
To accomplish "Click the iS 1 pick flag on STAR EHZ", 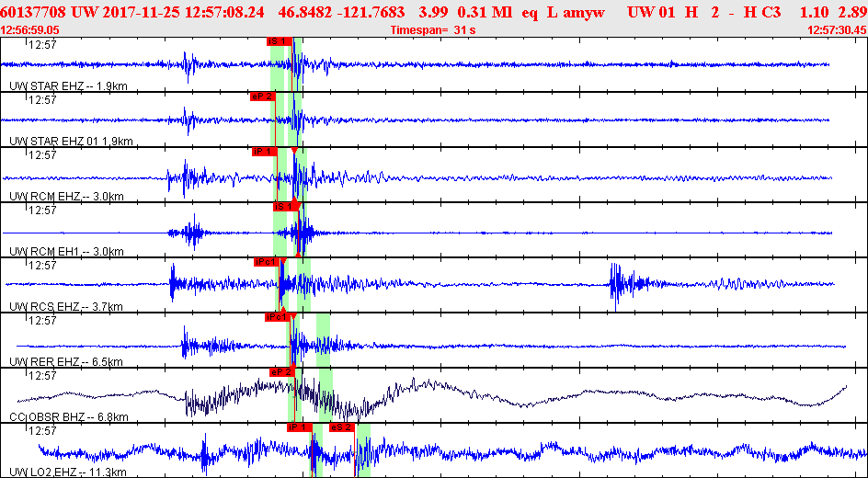I will (x=279, y=41).
